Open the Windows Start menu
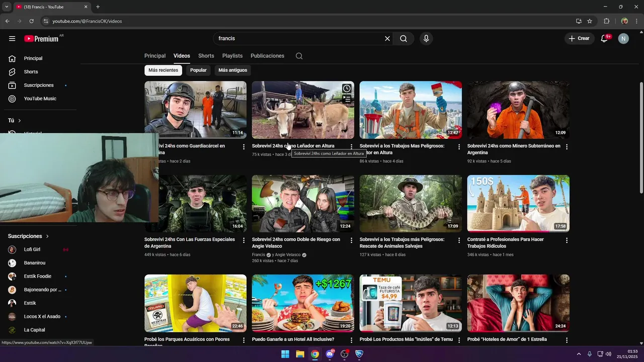This screenshot has width=644, height=362. 285,354
